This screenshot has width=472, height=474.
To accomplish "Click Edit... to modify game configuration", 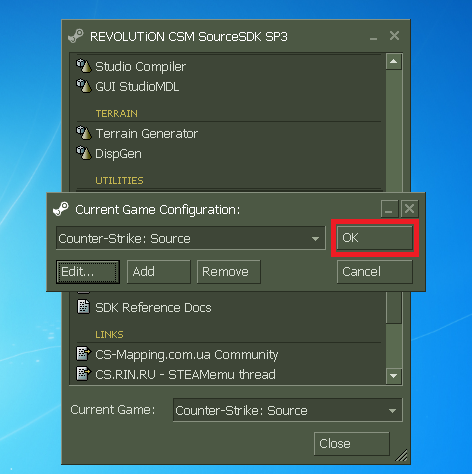I will (88, 272).
